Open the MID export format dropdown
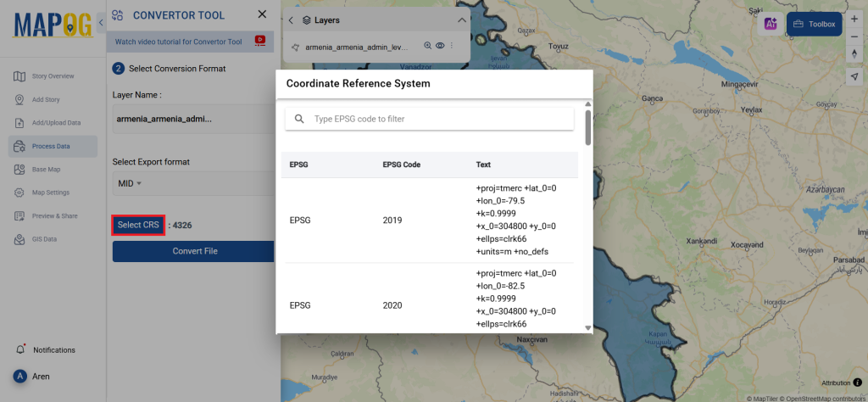 [130, 183]
